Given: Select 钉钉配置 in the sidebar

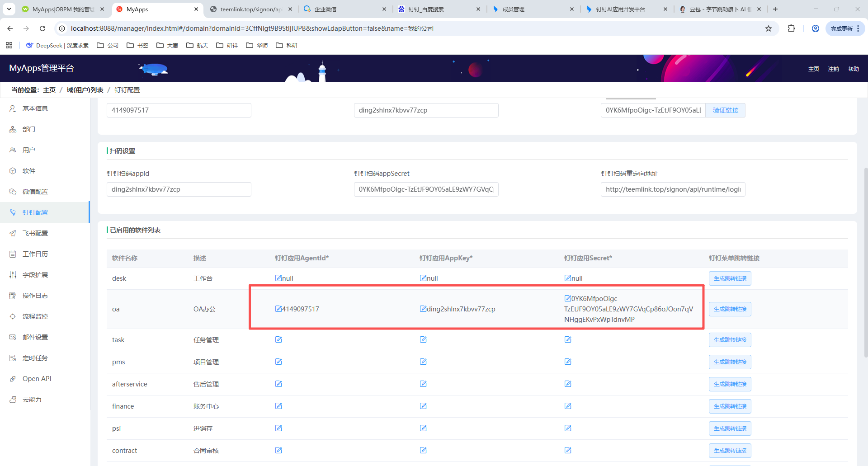Looking at the screenshot, I should [45, 212].
